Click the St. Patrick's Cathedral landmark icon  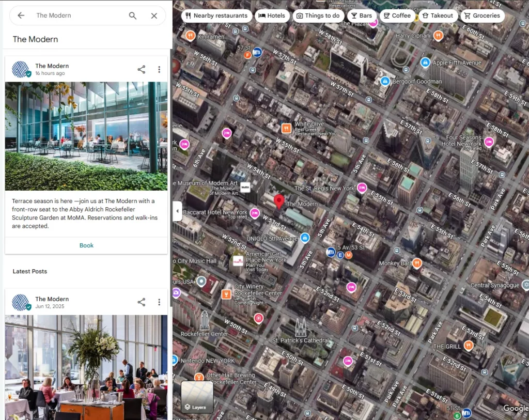(301, 327)
